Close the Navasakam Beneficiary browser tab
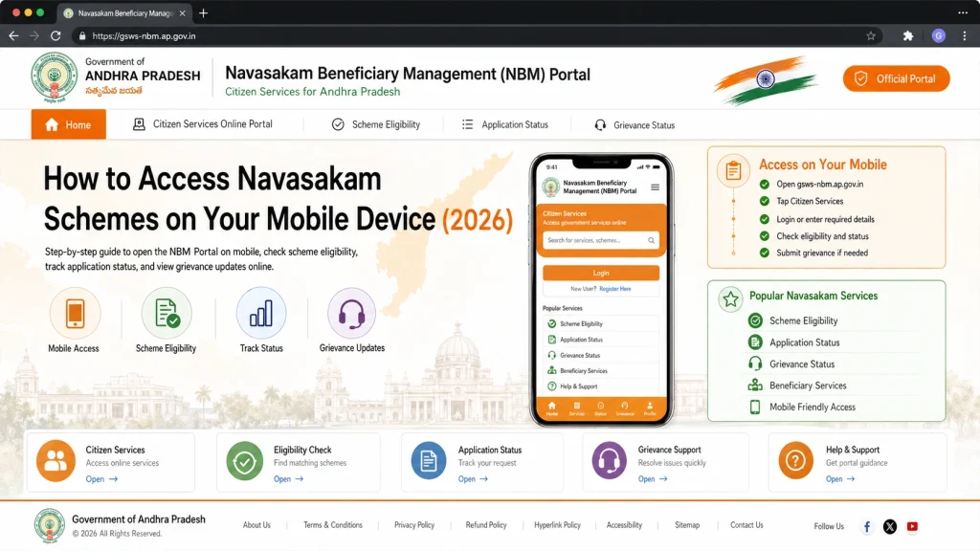 point(182,13)
